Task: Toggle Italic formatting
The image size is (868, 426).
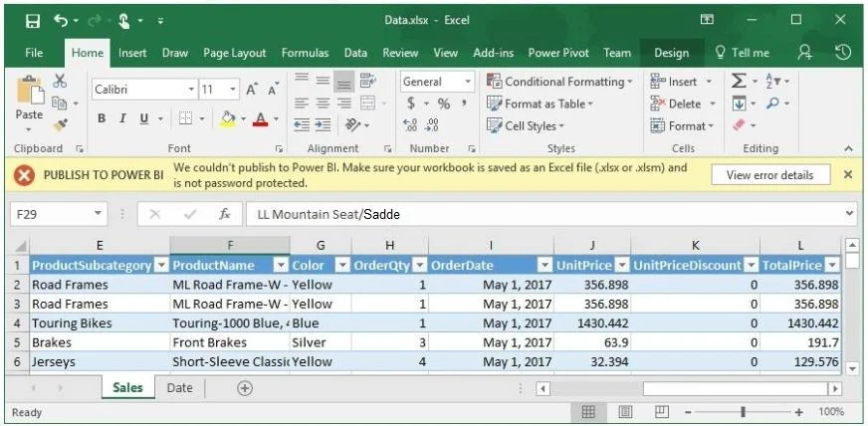Action: tap(122, 118)
